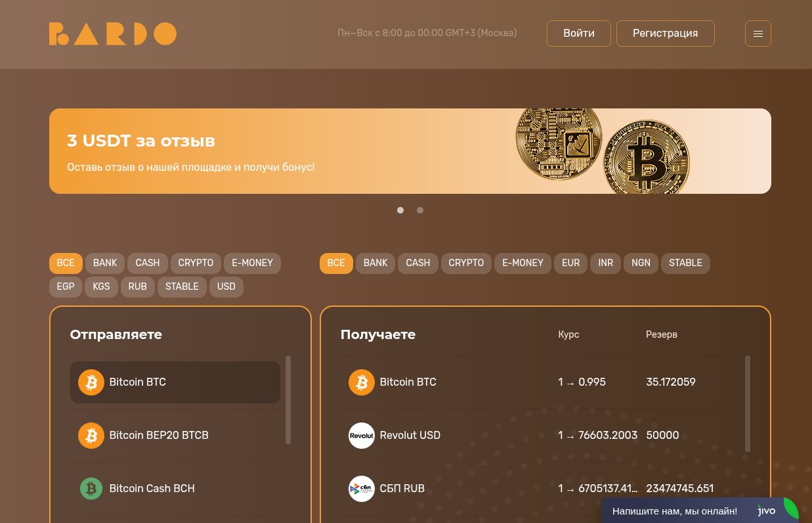Viewport: 812px width, 523px height.
Task: Filter receive currencies by EUR
Action: point(571,263)
